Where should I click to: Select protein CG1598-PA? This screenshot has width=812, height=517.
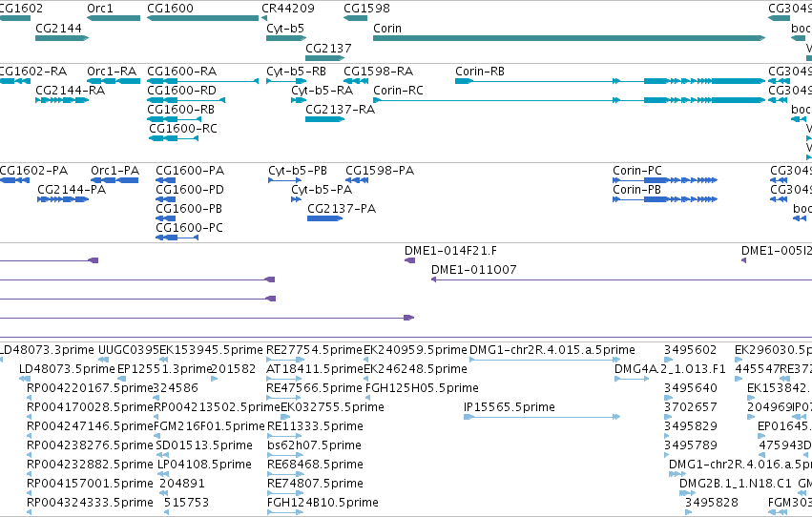pos(380,171)
